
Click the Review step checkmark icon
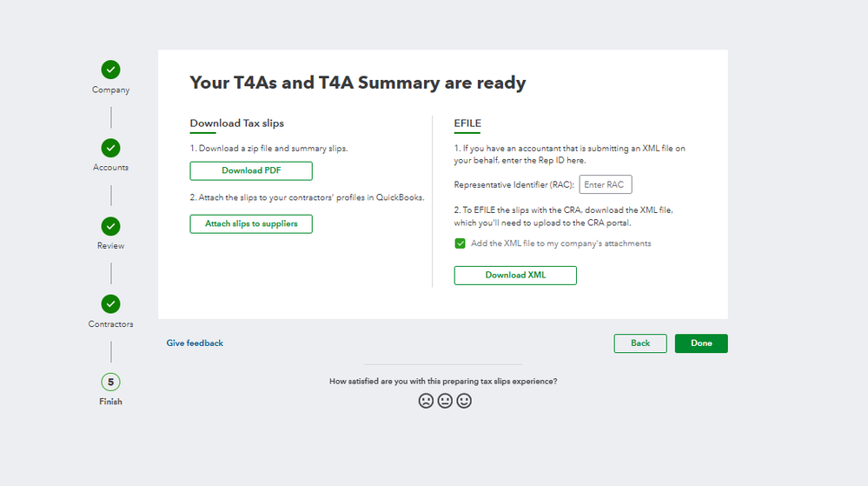pos(110,226)
